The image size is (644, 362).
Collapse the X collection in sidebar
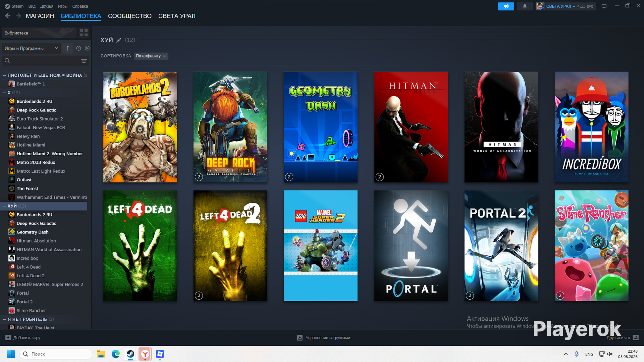pos(4,93)
